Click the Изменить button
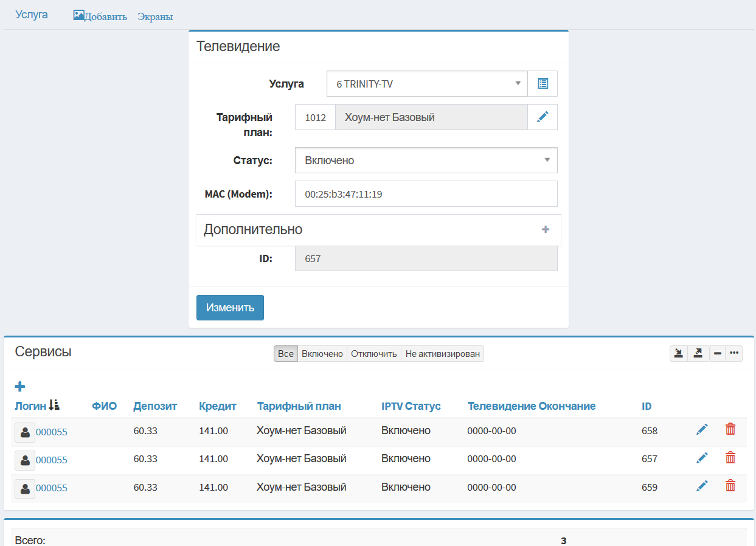Image resolution: width=756 pixels, height=546 pixels. coord(230,308)
